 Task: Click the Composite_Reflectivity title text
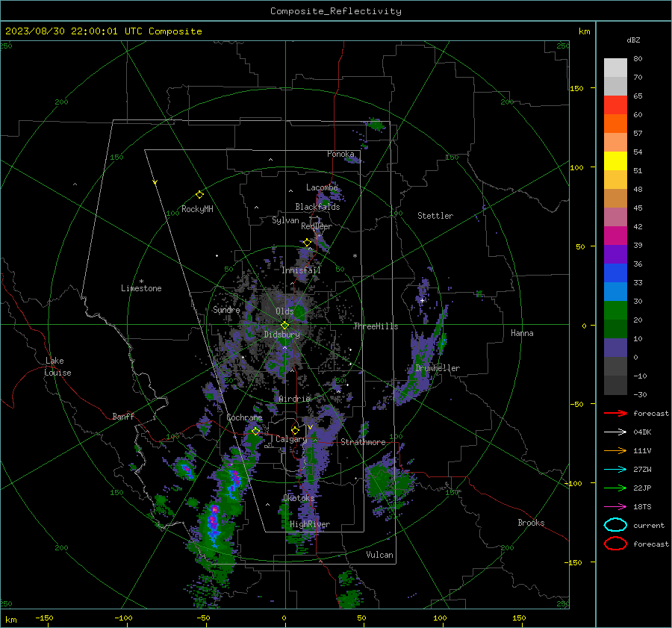[x=336, y=11]
